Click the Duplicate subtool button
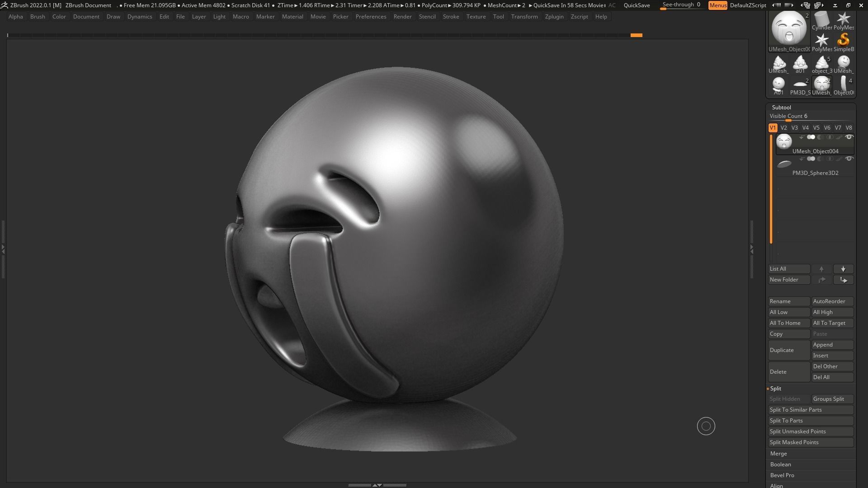The width and height of the screenshot is (868, 488). pyautogui.click(x=789, y=350)
